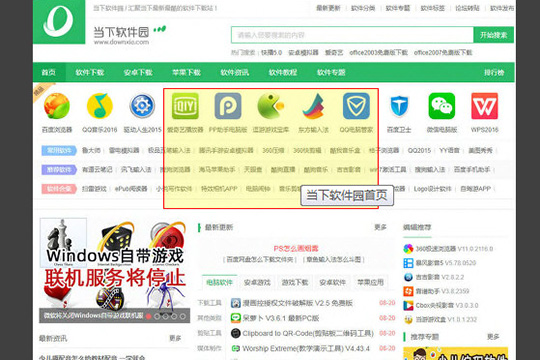The image size is (540, 360).
Task: Click the orange icon beside V3.8.2359
Action: 408,291
